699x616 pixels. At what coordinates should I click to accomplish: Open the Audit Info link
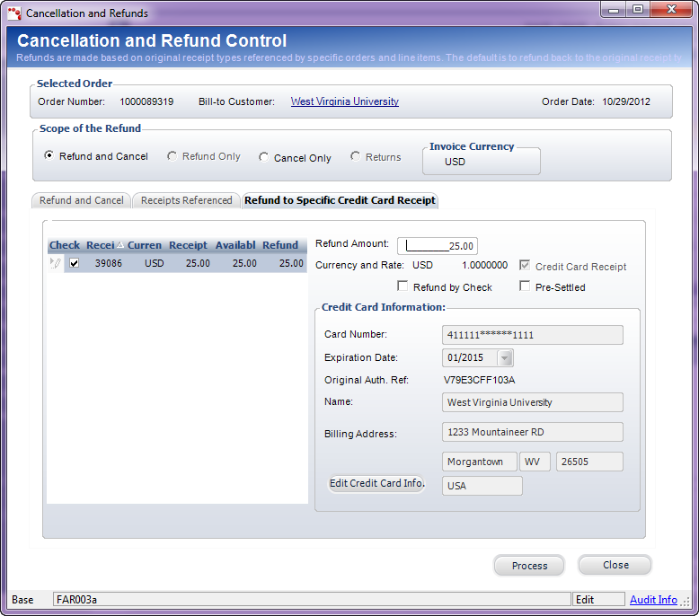pos(653,600)
